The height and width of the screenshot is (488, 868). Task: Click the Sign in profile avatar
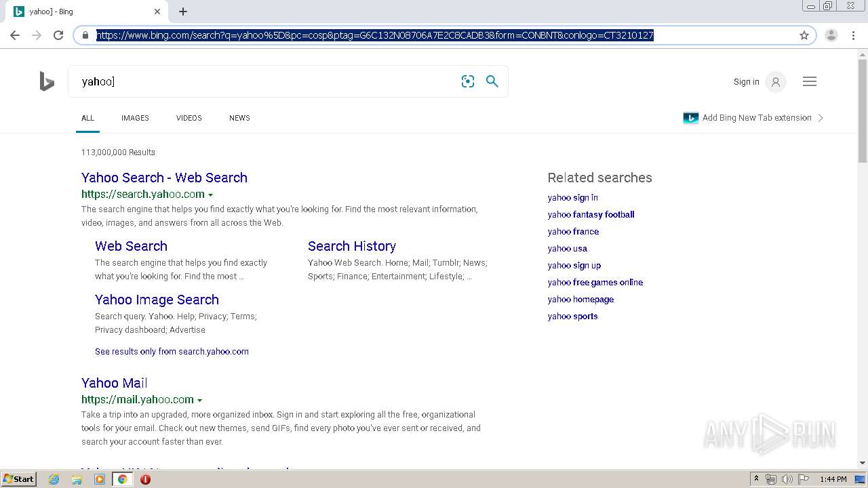coord(775,82)
